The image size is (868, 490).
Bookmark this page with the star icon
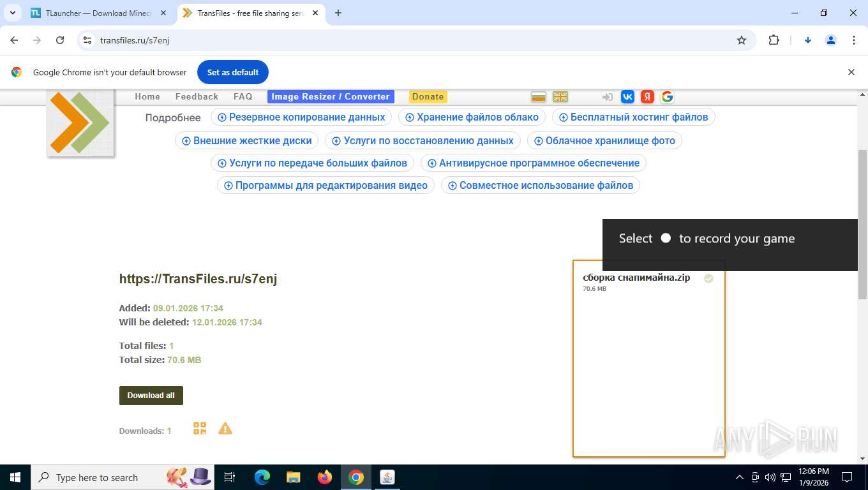(741, 40)
